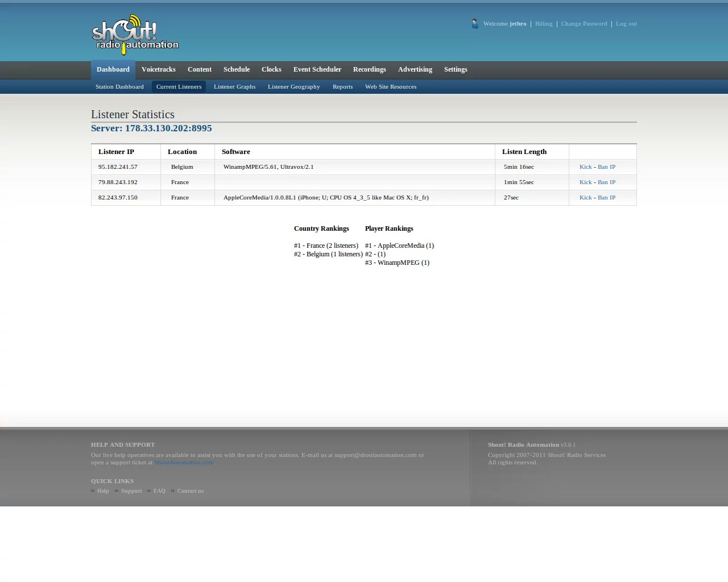Open the ShoutAutomation.com support ticket link
This screenshot has height=582, width=728.
pos(184,463)
